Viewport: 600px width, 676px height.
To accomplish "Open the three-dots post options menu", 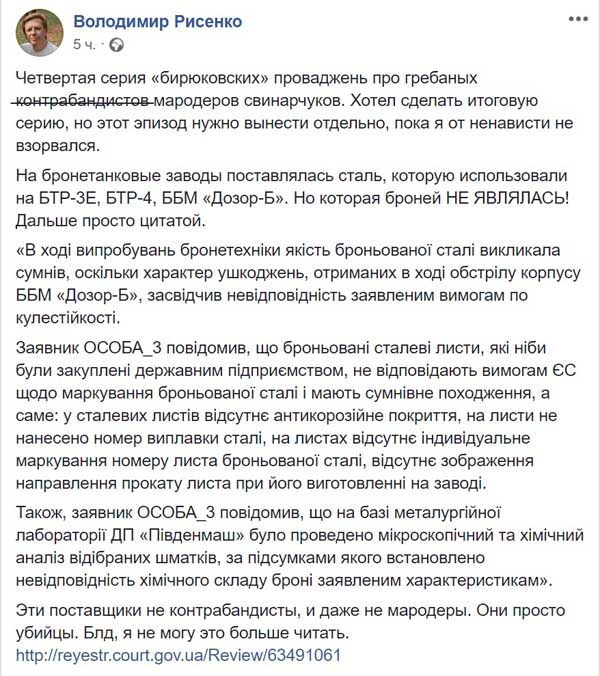I will click(x=576, y=20).
